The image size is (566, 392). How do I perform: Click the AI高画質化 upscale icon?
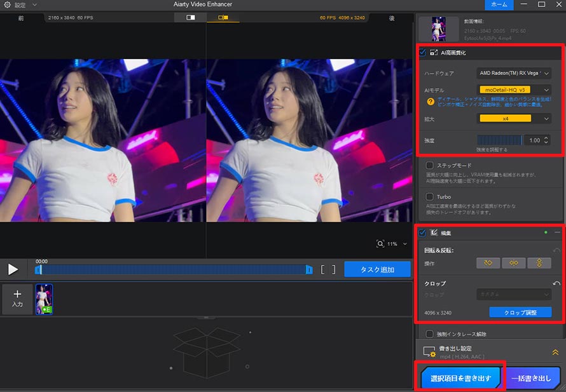434,53
